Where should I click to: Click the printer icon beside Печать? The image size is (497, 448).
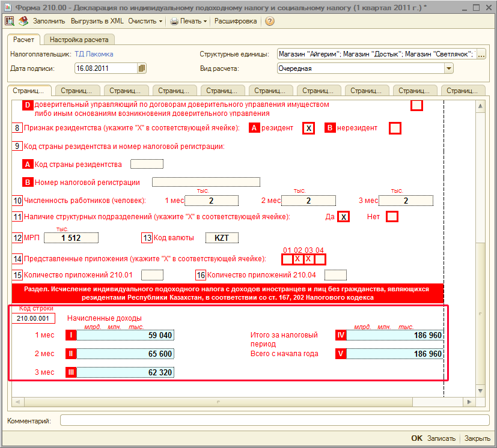pos(174,21)
